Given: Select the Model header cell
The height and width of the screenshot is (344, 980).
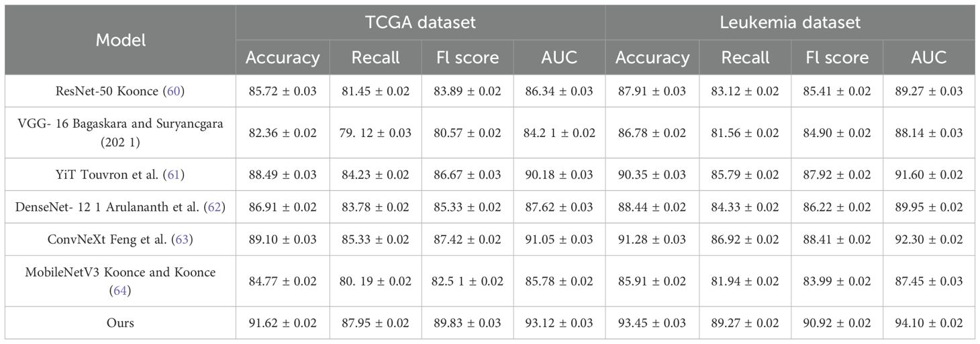Looking at the screenshot, I should pyautogui.click(x=120, y=40).
